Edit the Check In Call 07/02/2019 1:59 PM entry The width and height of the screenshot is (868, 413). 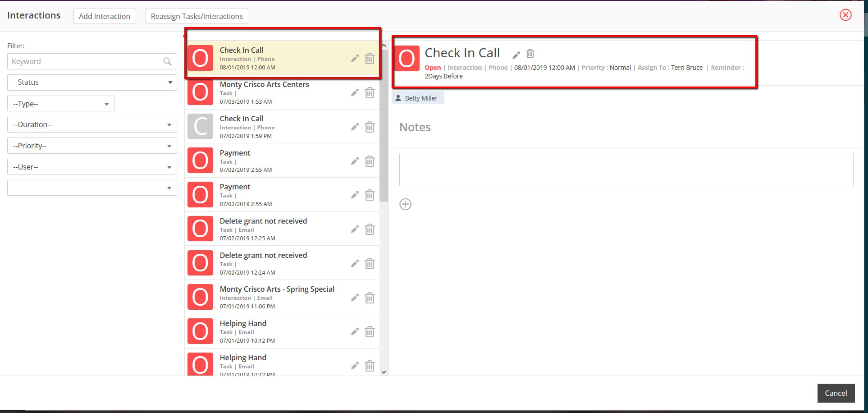click(355, 127)
